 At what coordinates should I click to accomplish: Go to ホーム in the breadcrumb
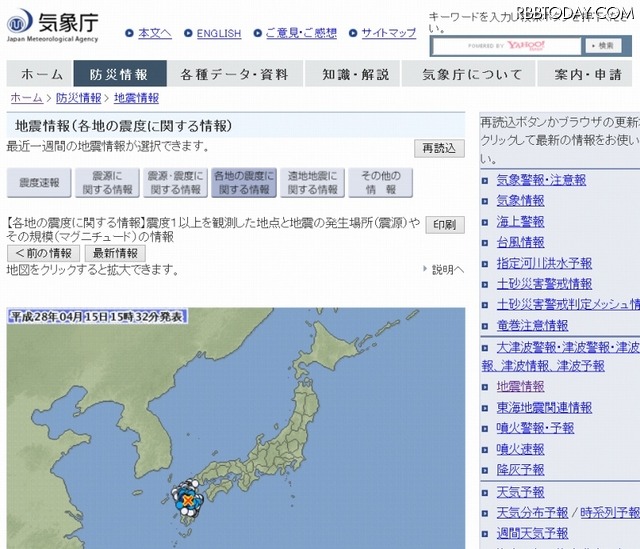27,98
